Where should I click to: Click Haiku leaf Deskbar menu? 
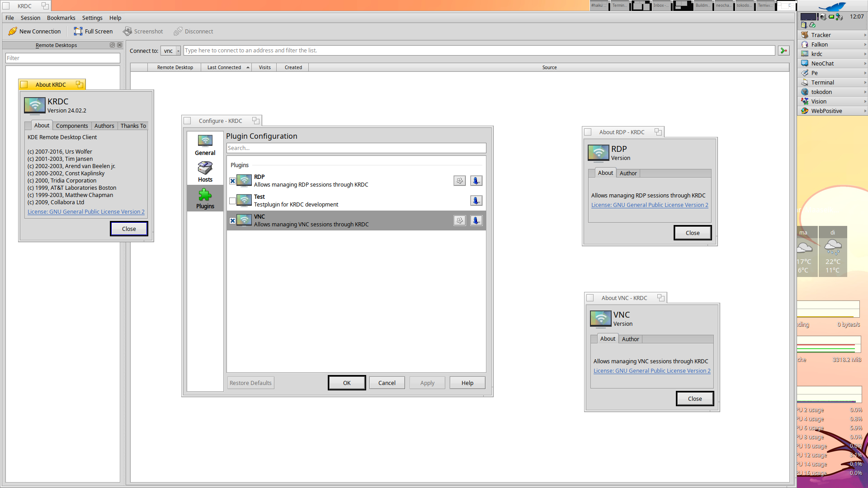click(833, 6)
